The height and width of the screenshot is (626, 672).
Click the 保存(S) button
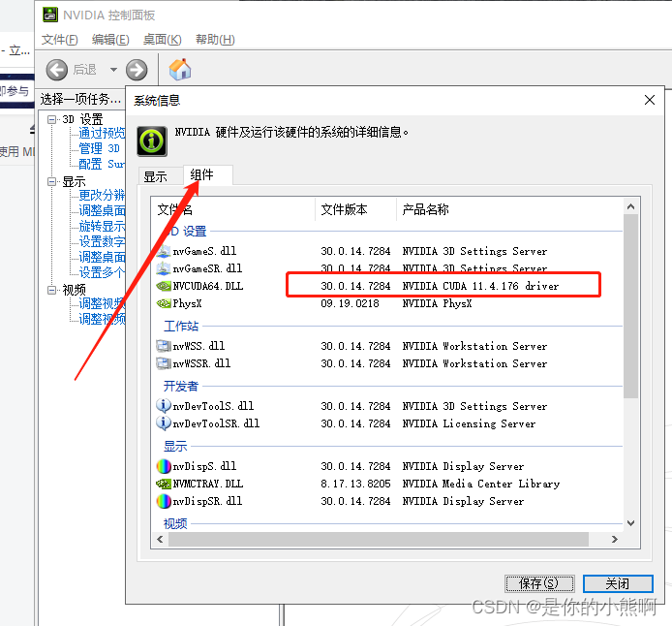(539, 583)
